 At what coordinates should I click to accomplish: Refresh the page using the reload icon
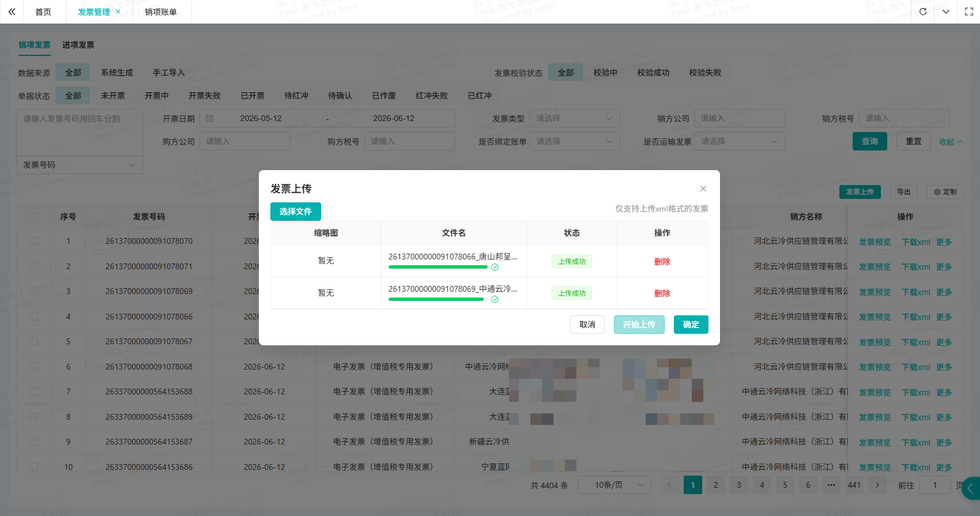click(x=923, y=12)
